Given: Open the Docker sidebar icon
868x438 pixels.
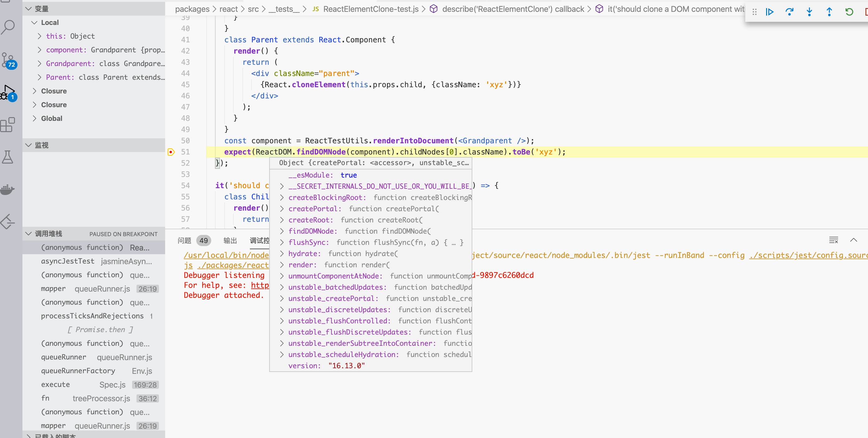Looking at the screenshot, I should pyautogui.click(x=8, y=189).
